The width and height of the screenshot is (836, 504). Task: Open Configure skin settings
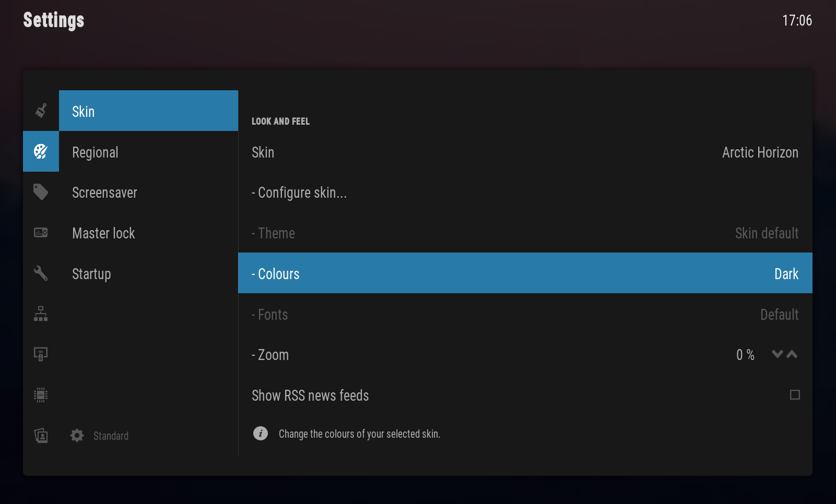[525, 193]
